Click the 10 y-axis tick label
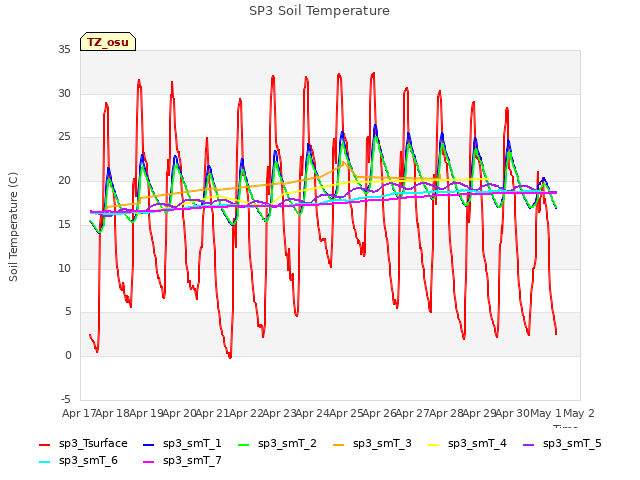The image size is (640, 480). click(64, 268)
